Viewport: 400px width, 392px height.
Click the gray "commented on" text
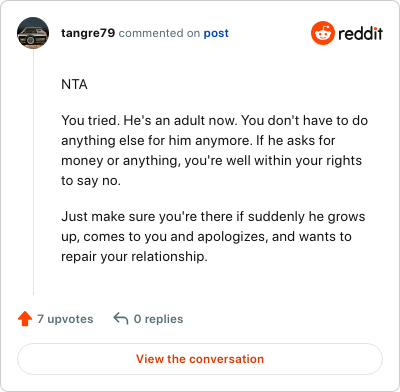(x=159, y=33)
